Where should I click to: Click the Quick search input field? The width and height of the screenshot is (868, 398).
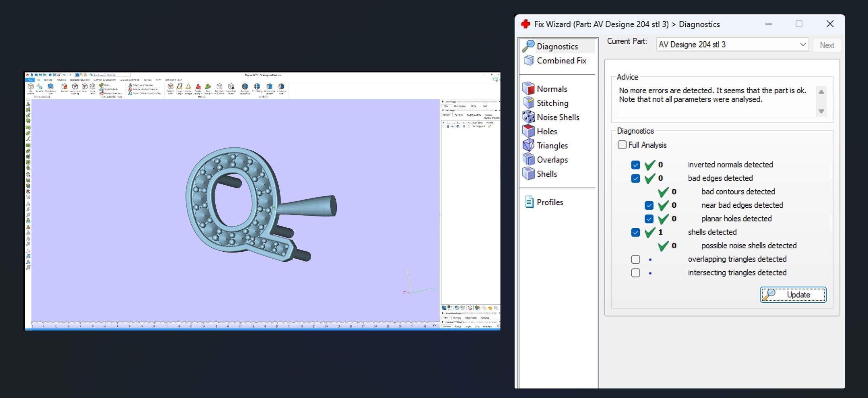pyautogui.click(x=111, y=75)
